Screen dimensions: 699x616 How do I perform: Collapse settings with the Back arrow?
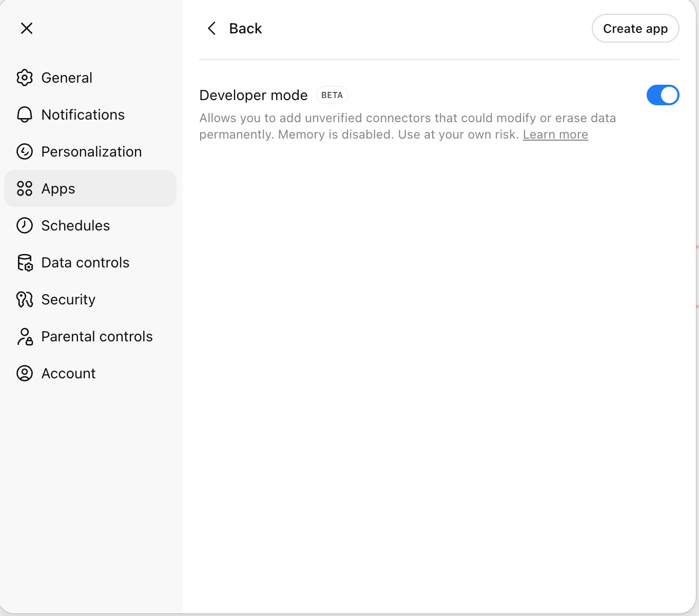(x=212, y=28)
